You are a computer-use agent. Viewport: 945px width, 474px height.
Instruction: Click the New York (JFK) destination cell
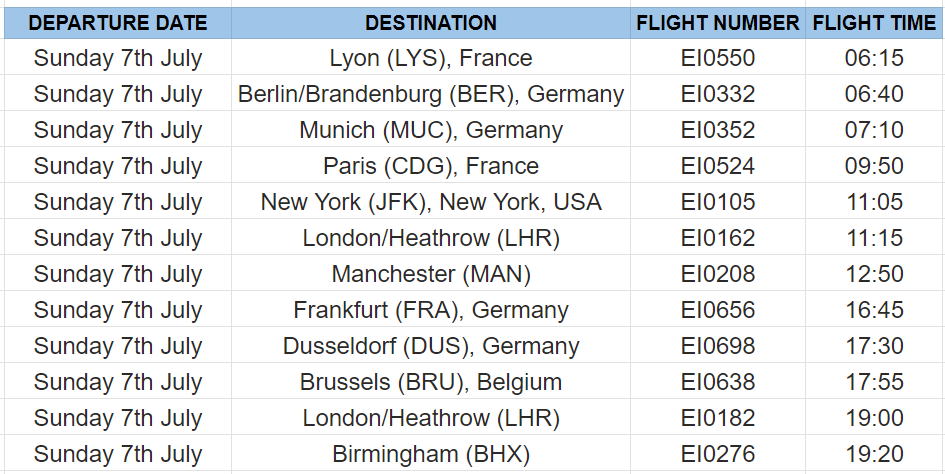[x=431, y=201]
